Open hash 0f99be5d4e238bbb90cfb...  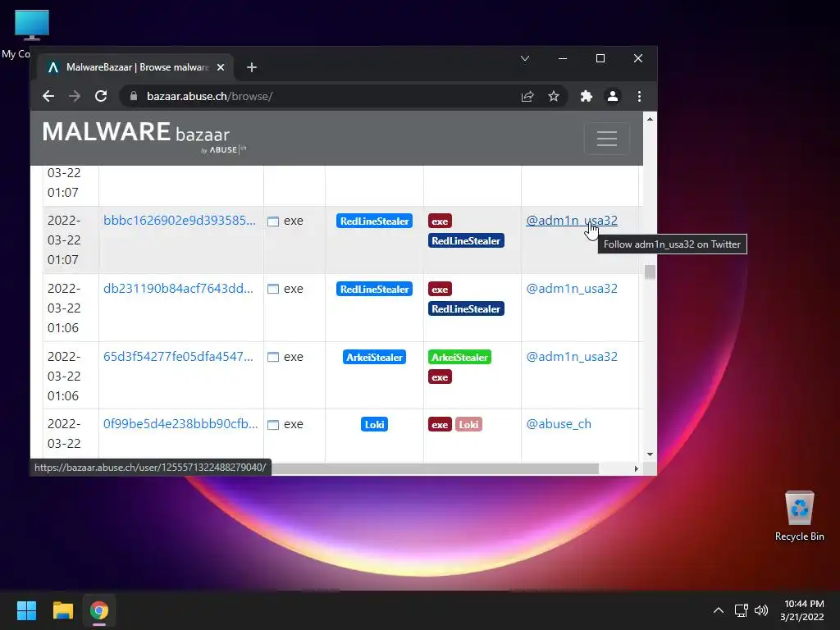click(180, 424)
